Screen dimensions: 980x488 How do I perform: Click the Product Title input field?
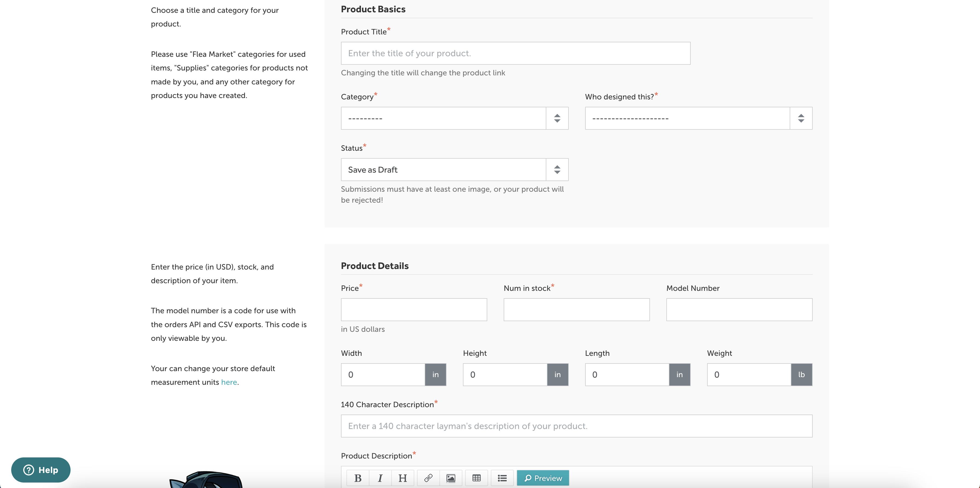coord(515,53)
